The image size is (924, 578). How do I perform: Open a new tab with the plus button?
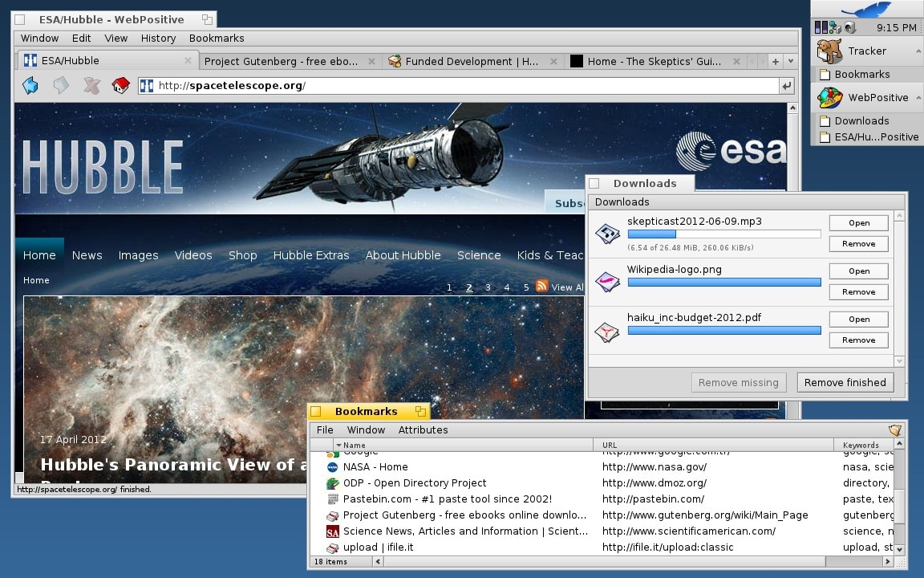coord(776,61)
